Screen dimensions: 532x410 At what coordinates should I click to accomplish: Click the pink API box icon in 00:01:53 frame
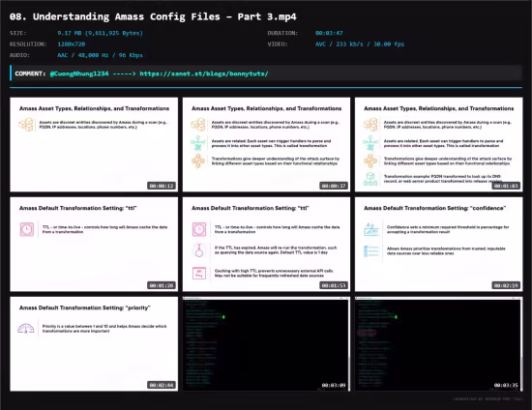pyautogui.click(x=199, y=273)
